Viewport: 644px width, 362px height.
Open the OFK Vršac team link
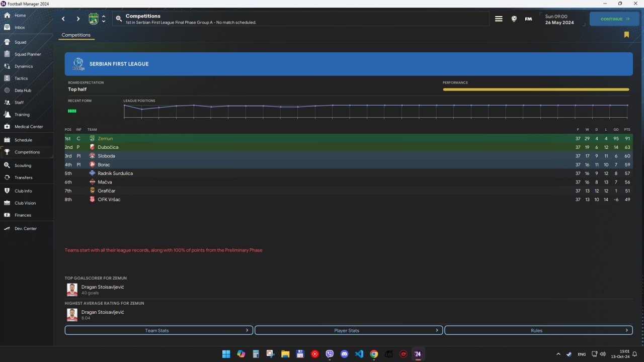point(109,200)
